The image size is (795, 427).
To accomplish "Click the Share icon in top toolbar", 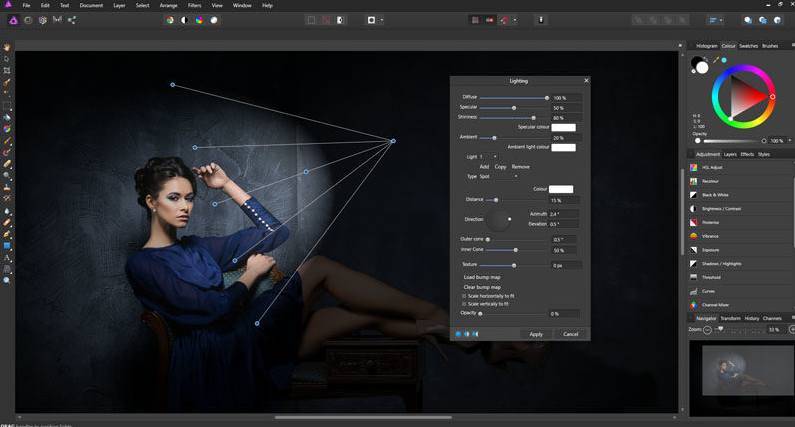I will pos(69,19).
